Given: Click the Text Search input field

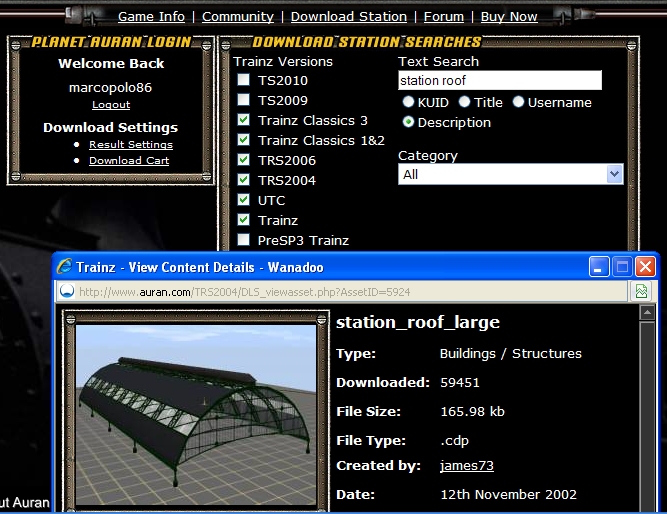Looking at the screenshot, I should 500,80.
